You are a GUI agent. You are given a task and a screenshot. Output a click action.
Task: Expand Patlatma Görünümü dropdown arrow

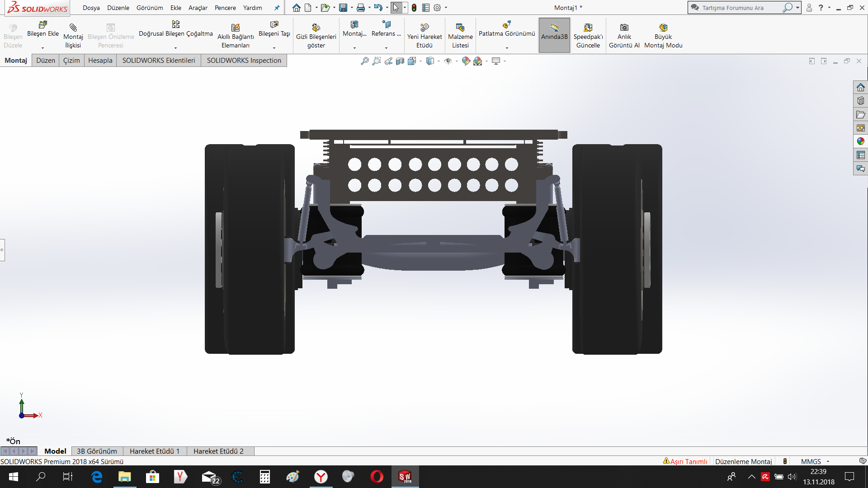click(507, 48)
